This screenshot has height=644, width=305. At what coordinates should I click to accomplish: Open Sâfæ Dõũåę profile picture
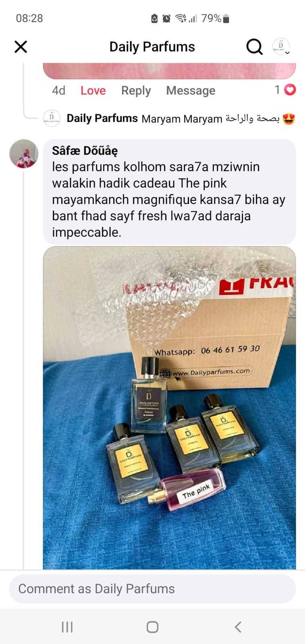tap(24, 153)
